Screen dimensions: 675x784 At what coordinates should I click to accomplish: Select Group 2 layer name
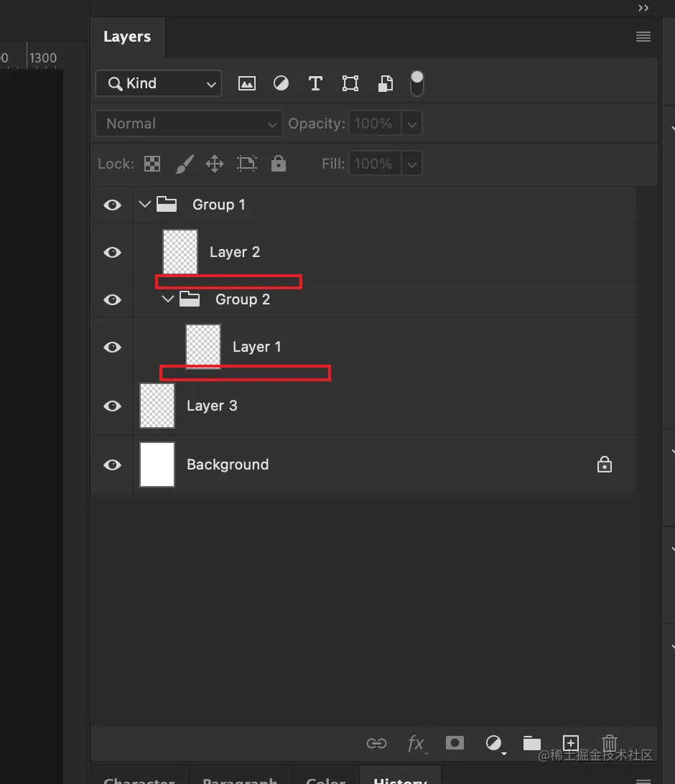(243, 299)
